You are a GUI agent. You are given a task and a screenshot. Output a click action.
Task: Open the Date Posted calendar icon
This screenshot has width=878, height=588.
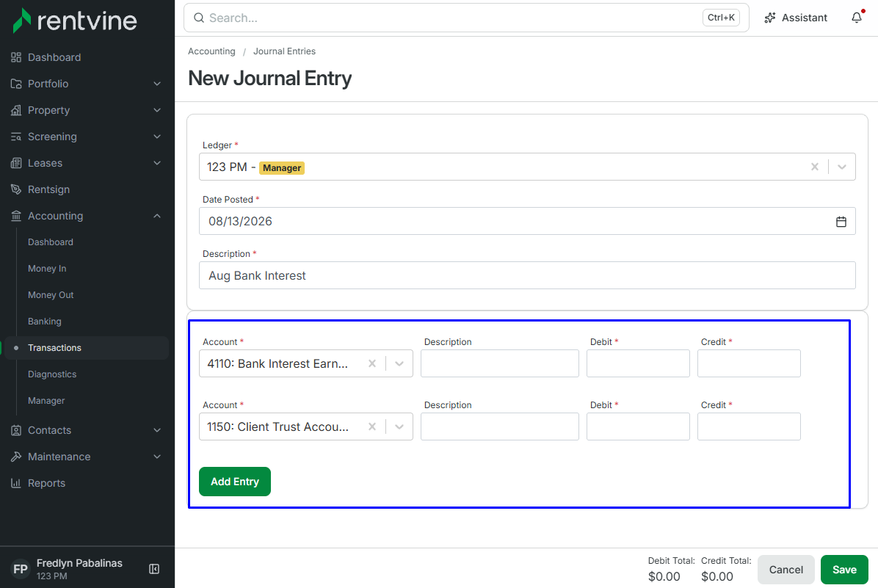pos(841,222)
